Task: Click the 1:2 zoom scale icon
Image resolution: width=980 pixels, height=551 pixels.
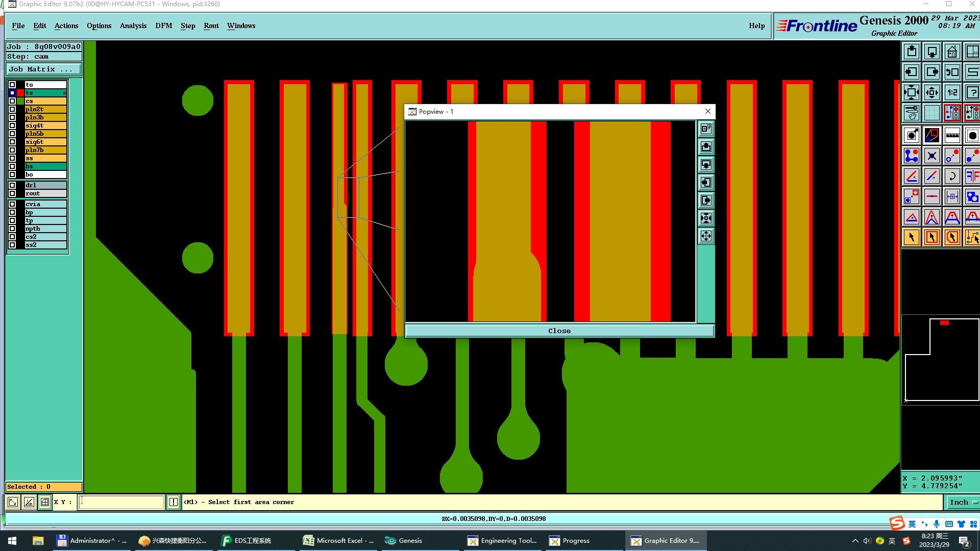Action: [952, 93]
